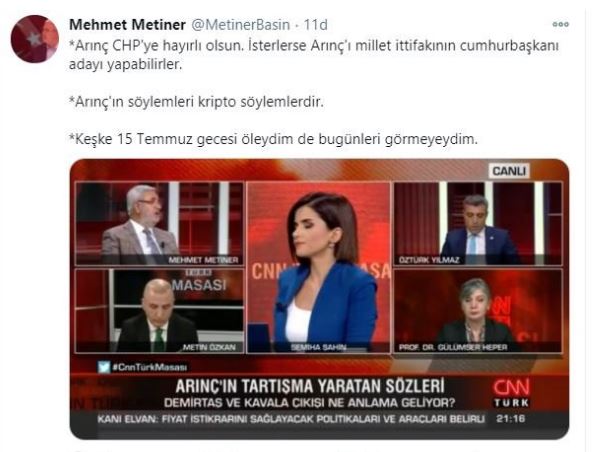The image size is (605, 452).
Task: Open Mehmet Metiner's profile avatar
Action: (35, 39)
